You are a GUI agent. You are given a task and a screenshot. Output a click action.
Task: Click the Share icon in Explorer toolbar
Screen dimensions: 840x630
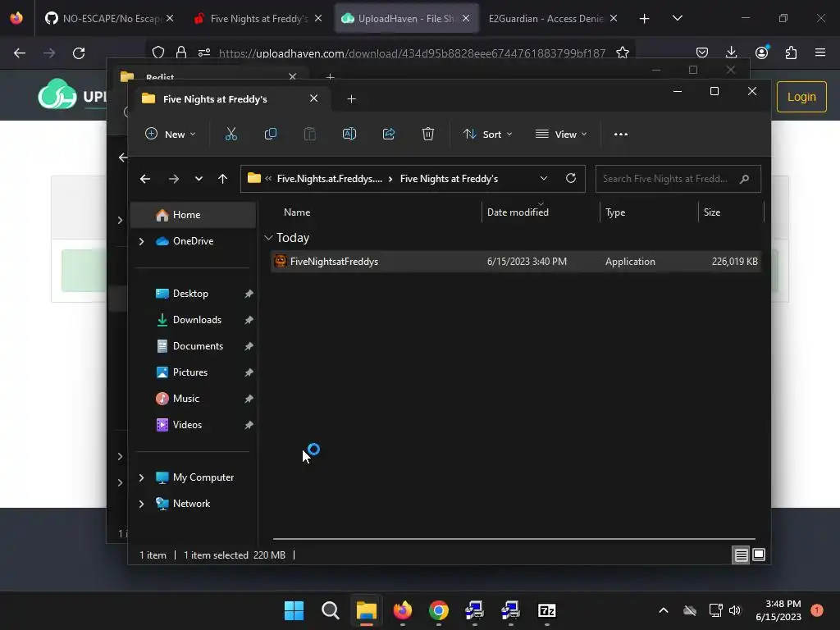(389, 134)
